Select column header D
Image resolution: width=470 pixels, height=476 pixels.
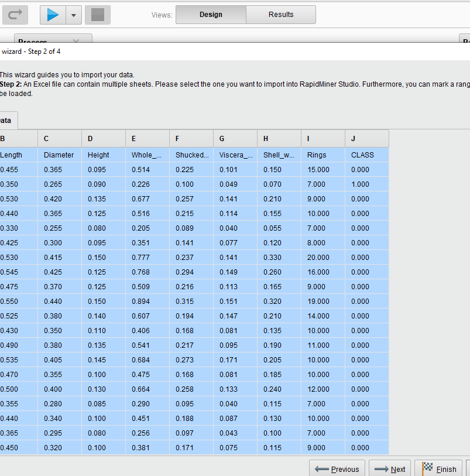tap(104, 139)
